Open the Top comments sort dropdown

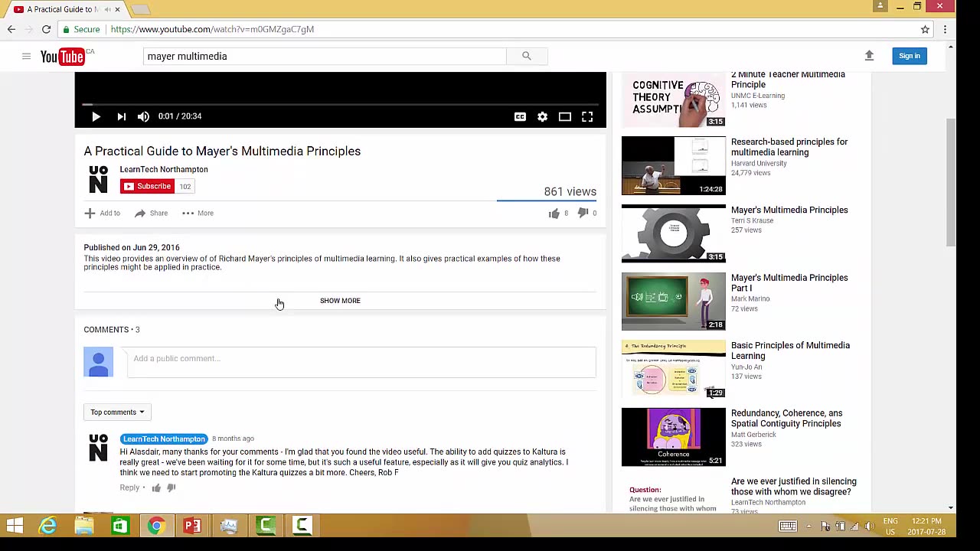pyautogui.click(x=117, y=412)
